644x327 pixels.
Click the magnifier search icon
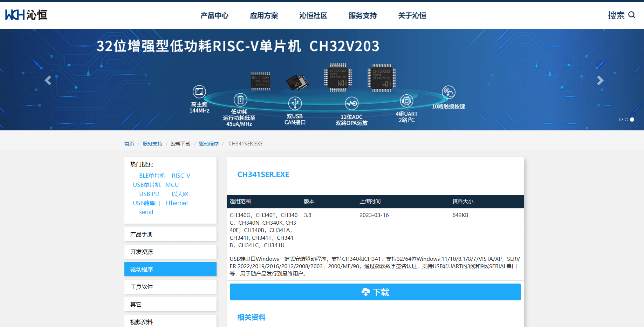[x=632, y=15]
